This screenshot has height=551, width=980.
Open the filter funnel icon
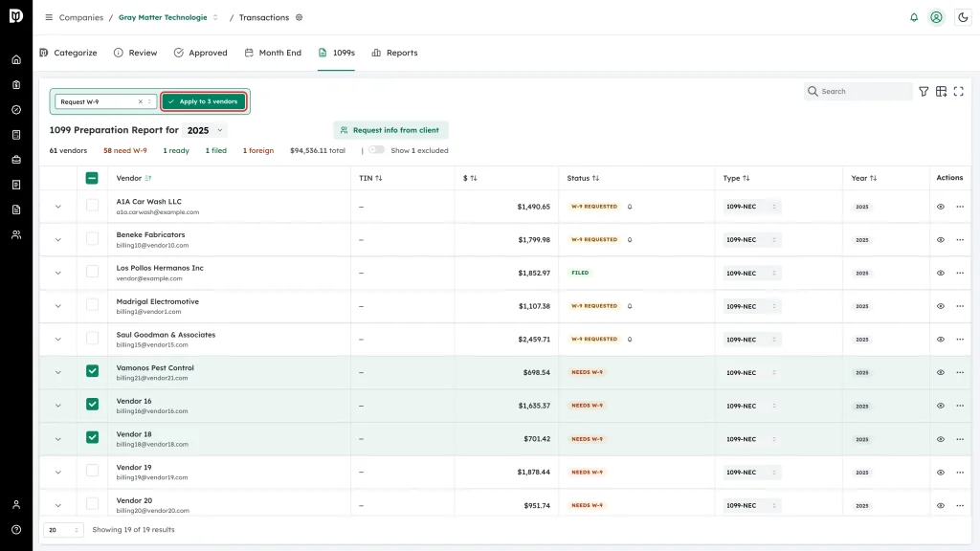click(x=924, y=91)
